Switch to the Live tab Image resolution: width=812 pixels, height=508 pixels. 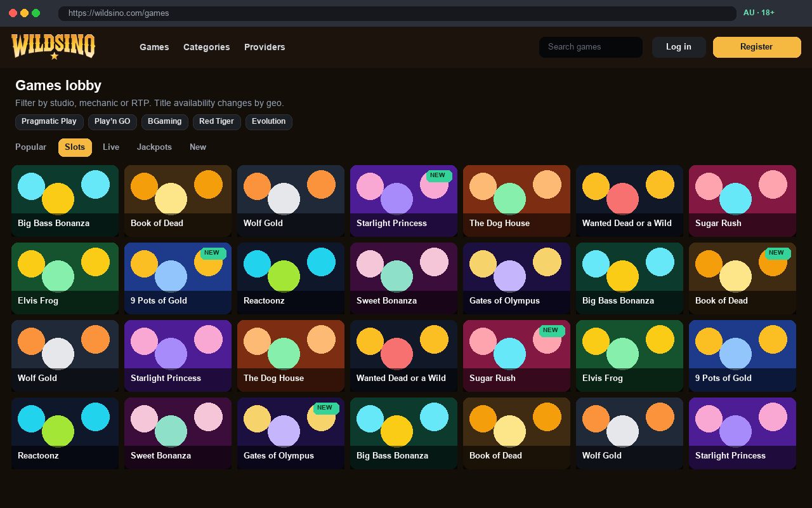[111, 147]
